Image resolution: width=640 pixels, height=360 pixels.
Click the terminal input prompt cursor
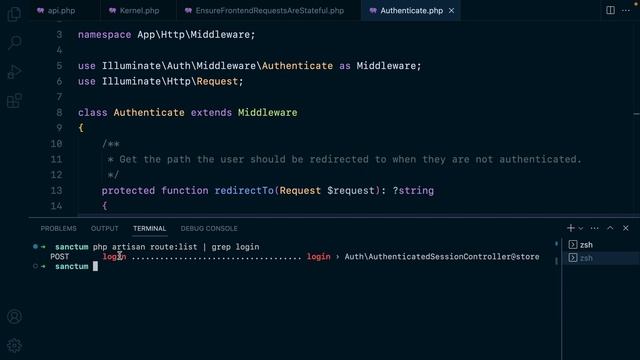coord(95,267)
